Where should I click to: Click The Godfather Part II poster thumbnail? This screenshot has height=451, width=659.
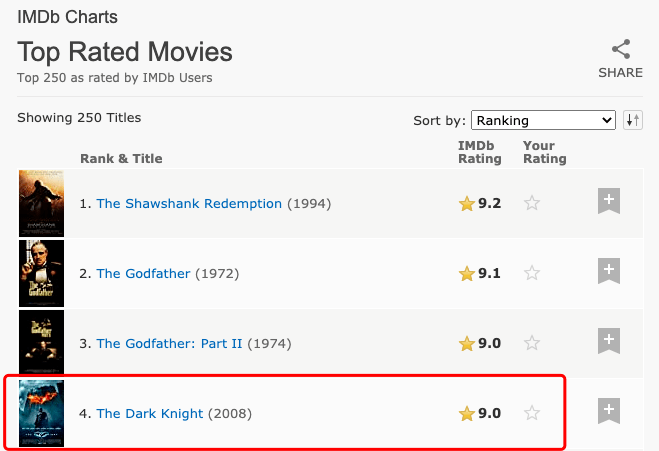(x=42, y=343)
